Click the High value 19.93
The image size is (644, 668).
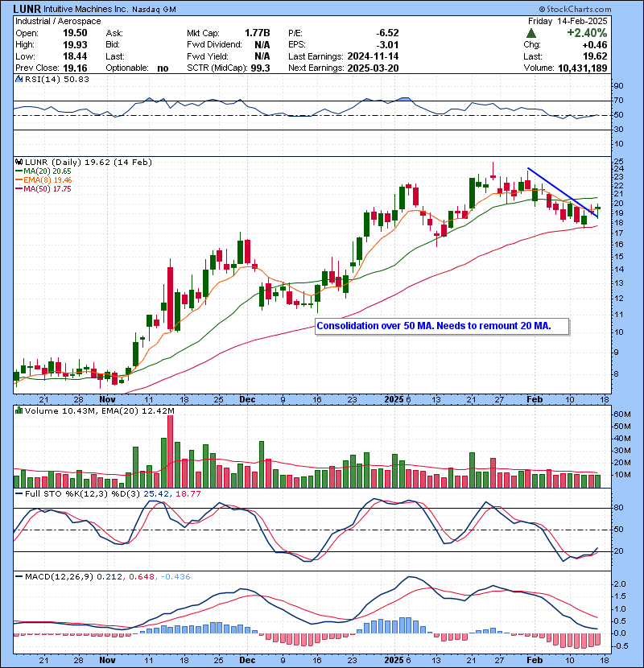75,45
